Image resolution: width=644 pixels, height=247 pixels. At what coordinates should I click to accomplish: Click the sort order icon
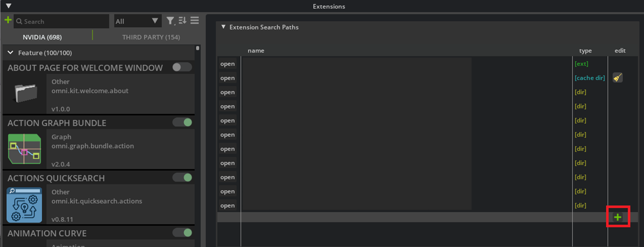pos(182,21)
